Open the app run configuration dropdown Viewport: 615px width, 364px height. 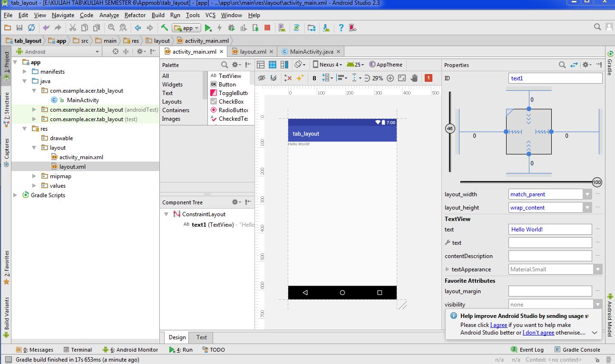click(186, 28)
